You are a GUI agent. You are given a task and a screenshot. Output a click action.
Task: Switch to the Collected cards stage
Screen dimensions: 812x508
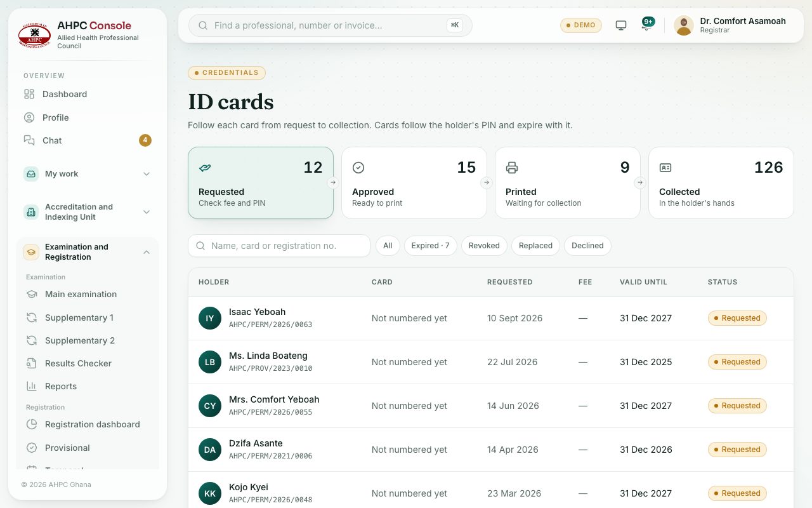tap(721, 183)
